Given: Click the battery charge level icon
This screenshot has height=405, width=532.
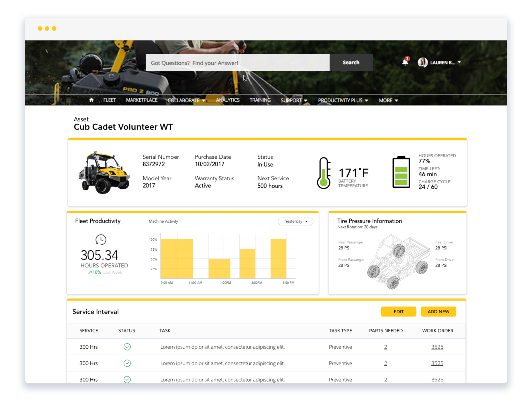Looking at the screenshot, I should click(401, 172).
